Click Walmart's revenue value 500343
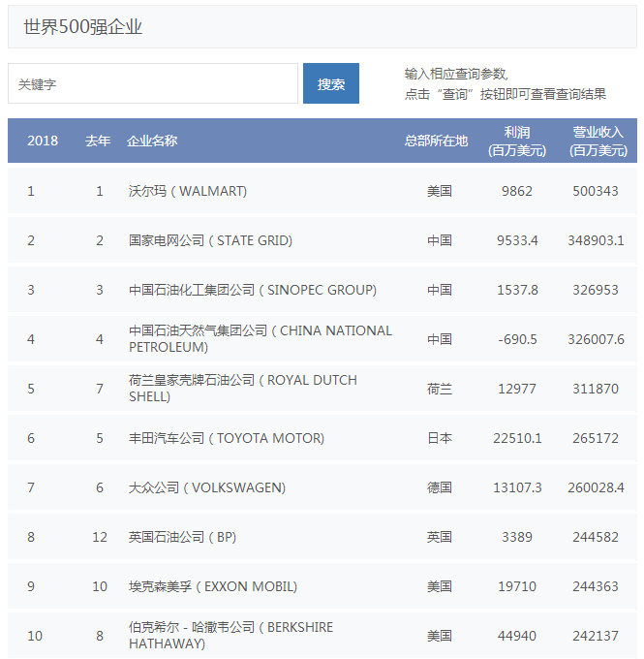The height and width of the screenshot is (659, 644). (x=596, y=191)
